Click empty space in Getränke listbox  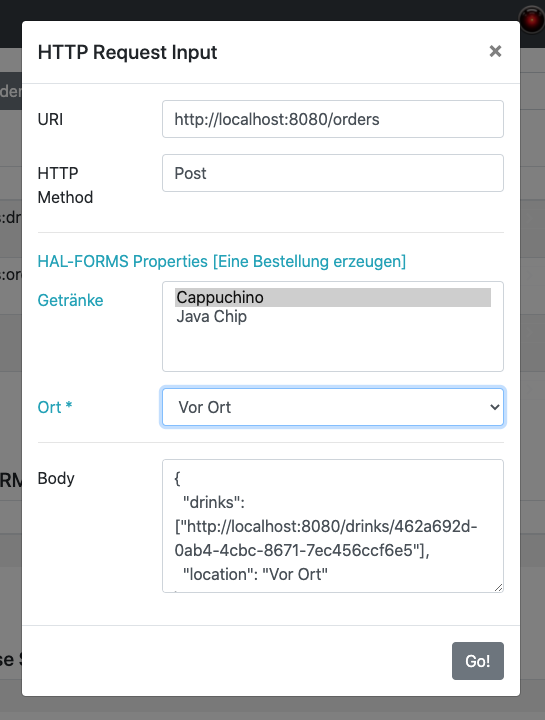tap(333, 348)
